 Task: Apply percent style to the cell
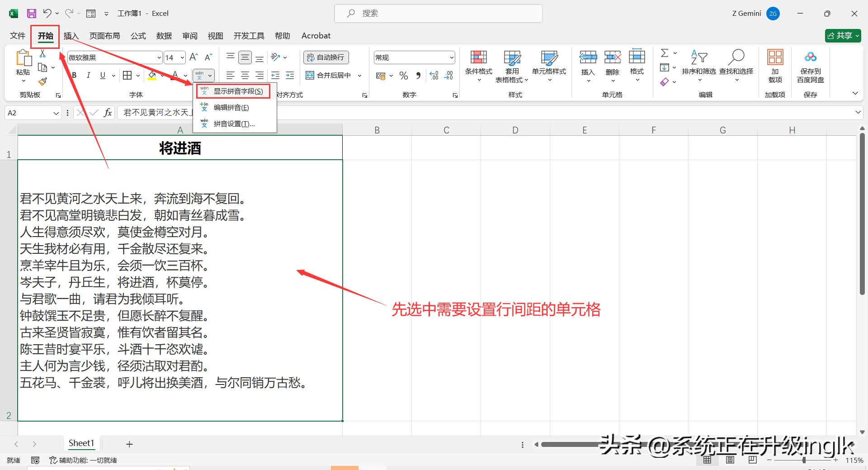pos(404,76)
